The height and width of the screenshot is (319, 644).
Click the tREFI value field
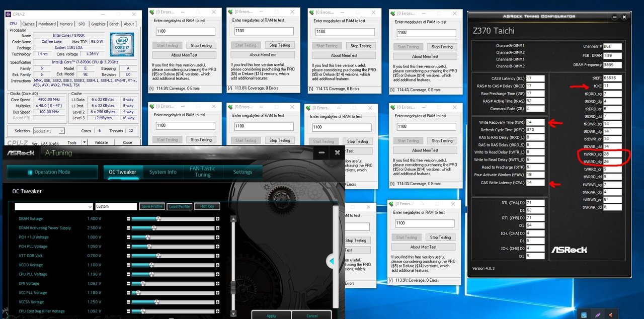[612, 78]
